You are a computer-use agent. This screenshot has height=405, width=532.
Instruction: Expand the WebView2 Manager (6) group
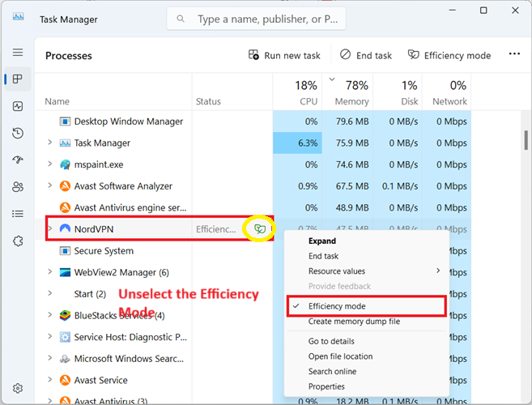[50, 271]
